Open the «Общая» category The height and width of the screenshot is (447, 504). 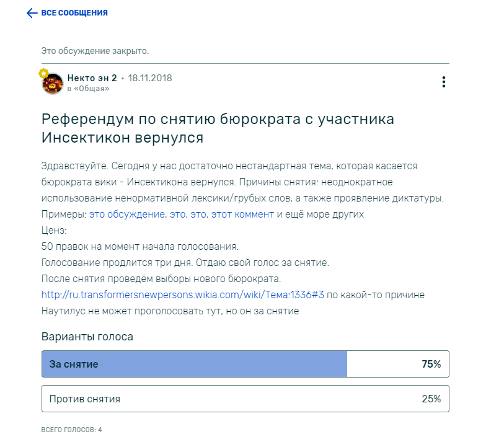pos(92,89)
